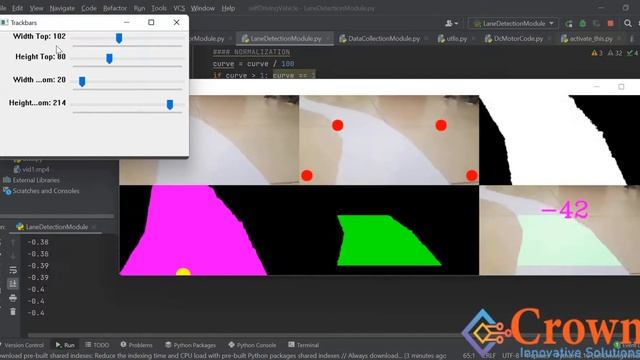The height and width of the screenshot is (360, 640).
Task: Toggle soft-wrap in the Run console
Action: [13, 270]
